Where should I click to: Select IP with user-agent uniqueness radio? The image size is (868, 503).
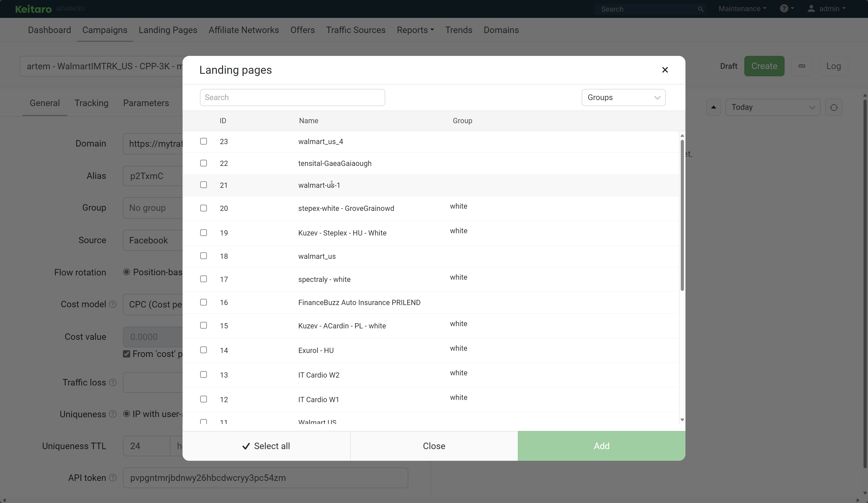click(x=126, y=414)
